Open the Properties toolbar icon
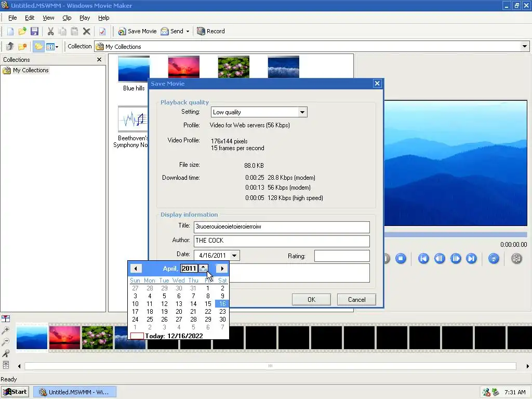Viewport: 532px width, 399px height. click(102, 31)
